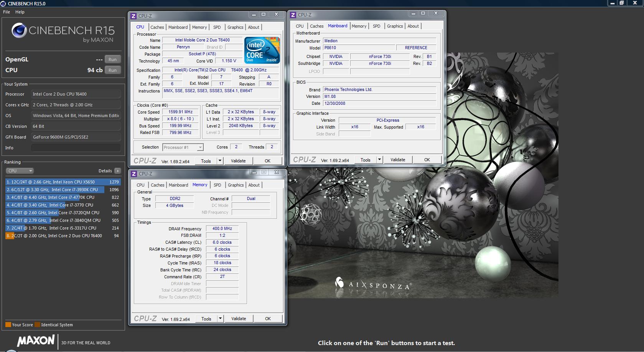644x352 pixels.
Task: Click the MAXON logo at the bottom
Action: tap(36, 340)
